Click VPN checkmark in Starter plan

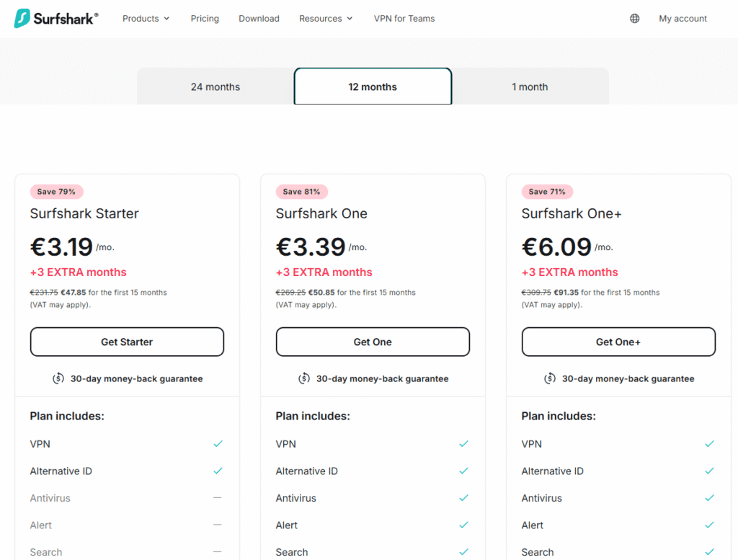point(218,444)
